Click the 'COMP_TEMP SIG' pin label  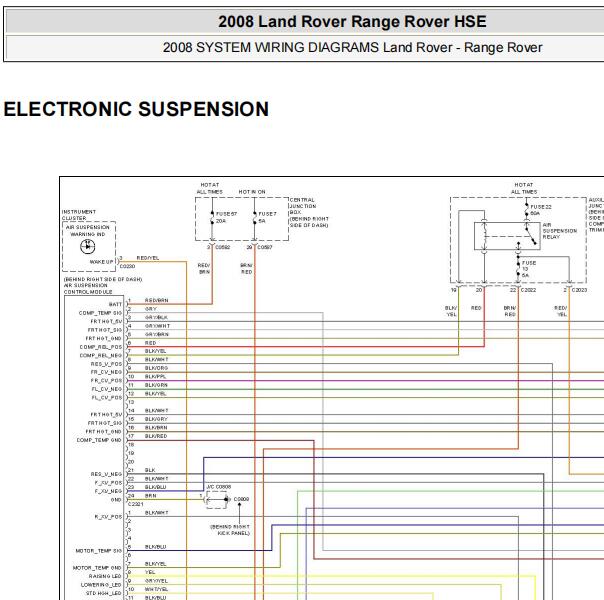100,313
